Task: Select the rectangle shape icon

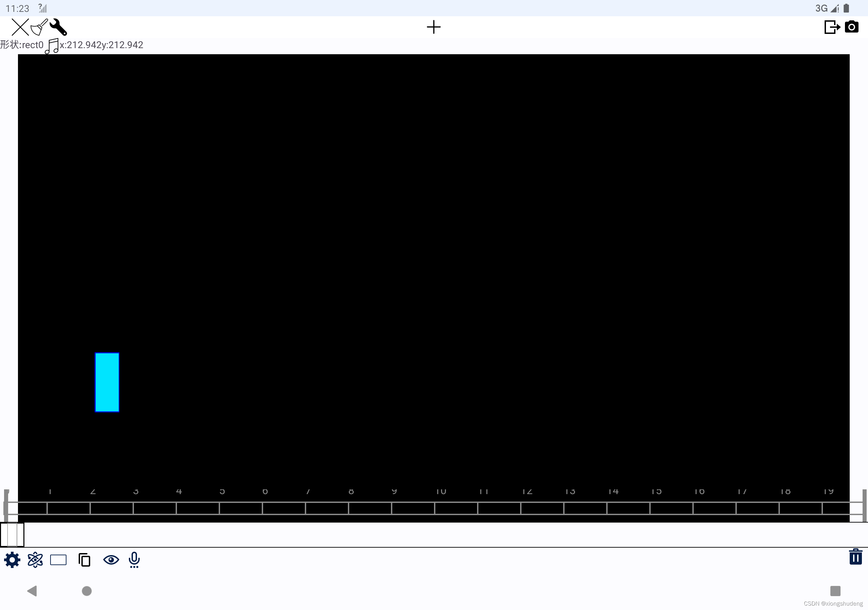Action: (x=58, y=560)
